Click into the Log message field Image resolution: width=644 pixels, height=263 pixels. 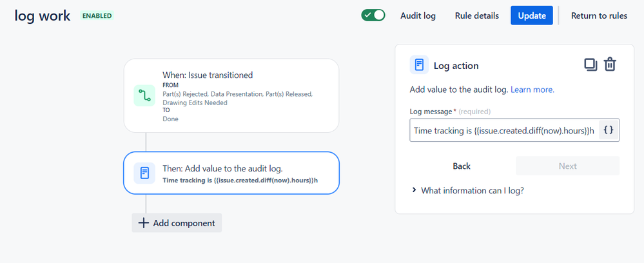(x=504, y=130)
